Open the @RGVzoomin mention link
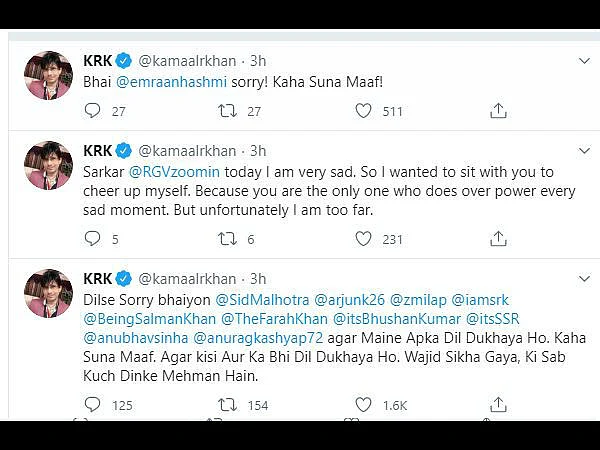Viewport: 600px width, 450px height. pos(174,172)
